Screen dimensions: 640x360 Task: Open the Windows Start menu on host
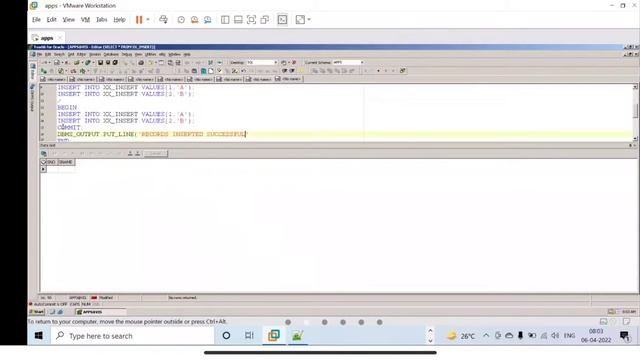(39, 336)
